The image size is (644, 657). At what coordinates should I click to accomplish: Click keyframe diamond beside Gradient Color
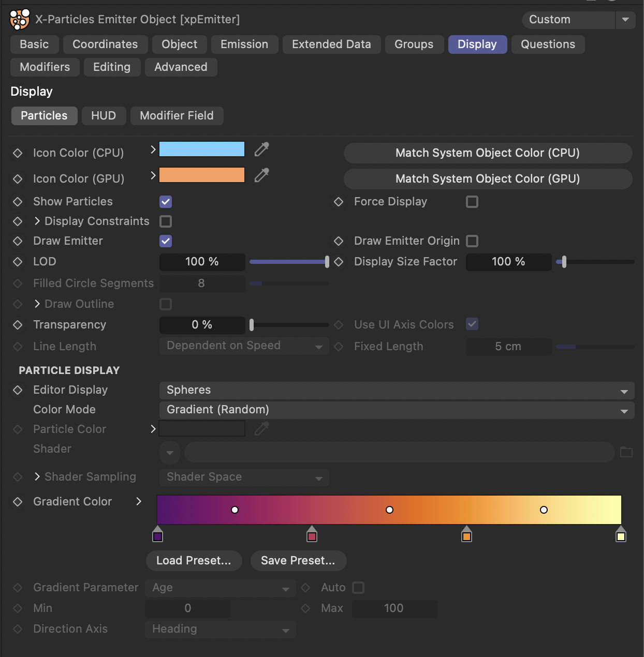(18, 502)
